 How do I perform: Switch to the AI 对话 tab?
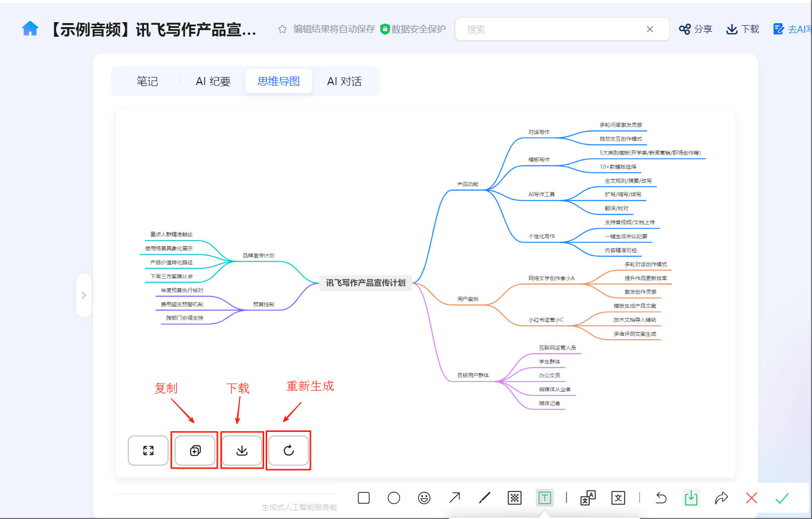(344, 81)
